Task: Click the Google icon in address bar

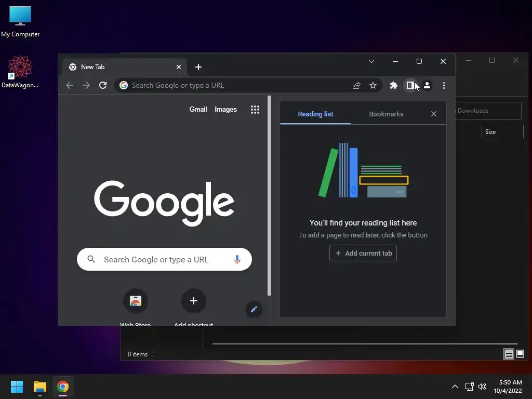Action: coord(124,86)
